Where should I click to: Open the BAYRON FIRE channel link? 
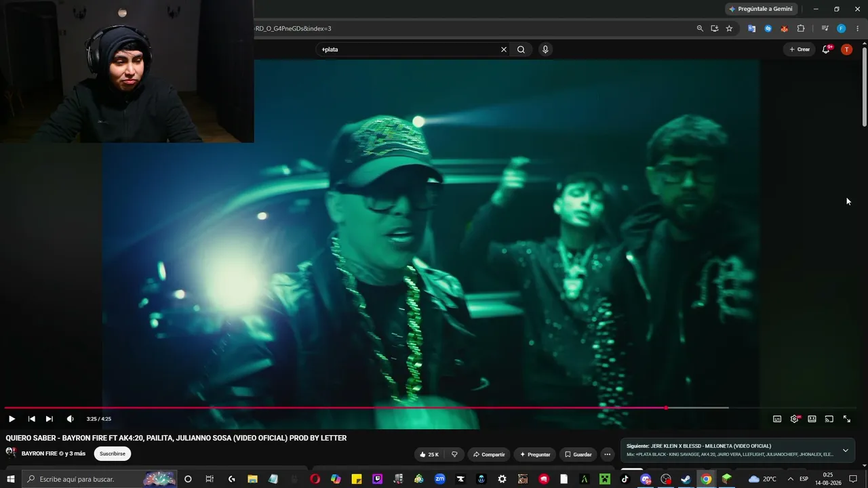pyautogui.click(x=39, y=453)
